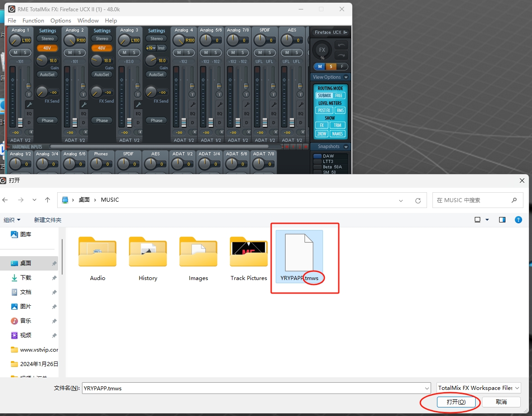Click the FX return knob in control strip
532x416 pixels.
(322, 50)
